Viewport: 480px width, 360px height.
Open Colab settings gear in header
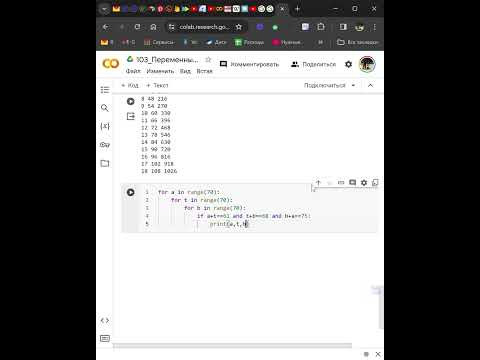click(x=348, y=64)
